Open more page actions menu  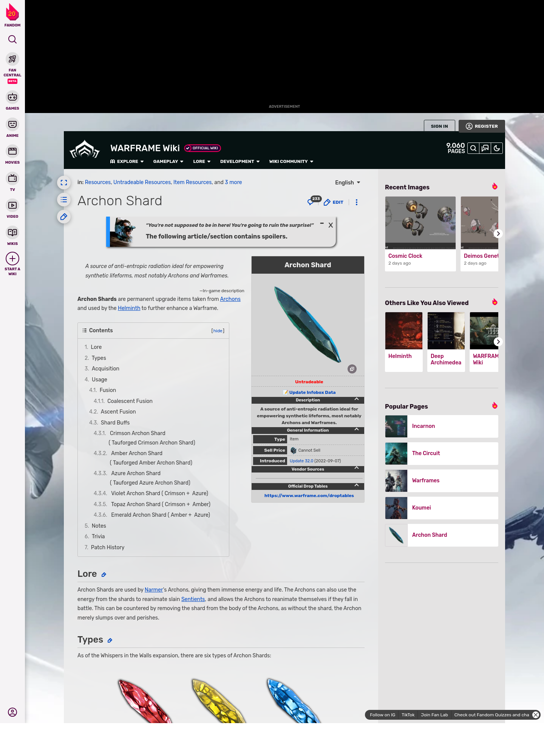point(357,202)
